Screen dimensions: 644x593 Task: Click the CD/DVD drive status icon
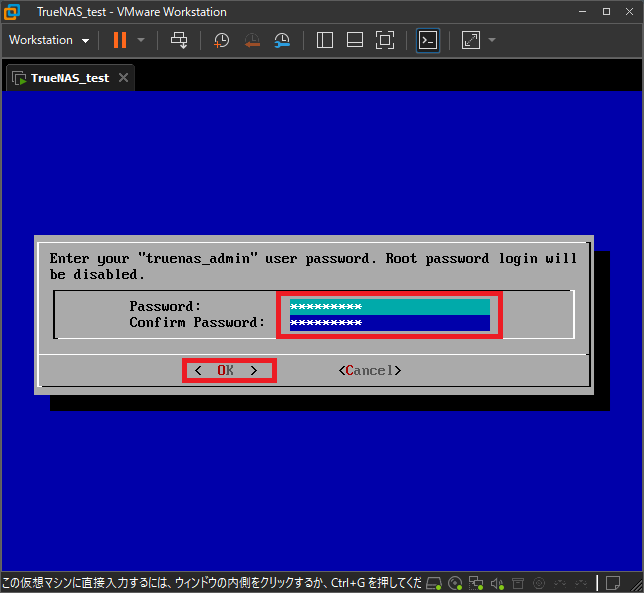point(455,583)
